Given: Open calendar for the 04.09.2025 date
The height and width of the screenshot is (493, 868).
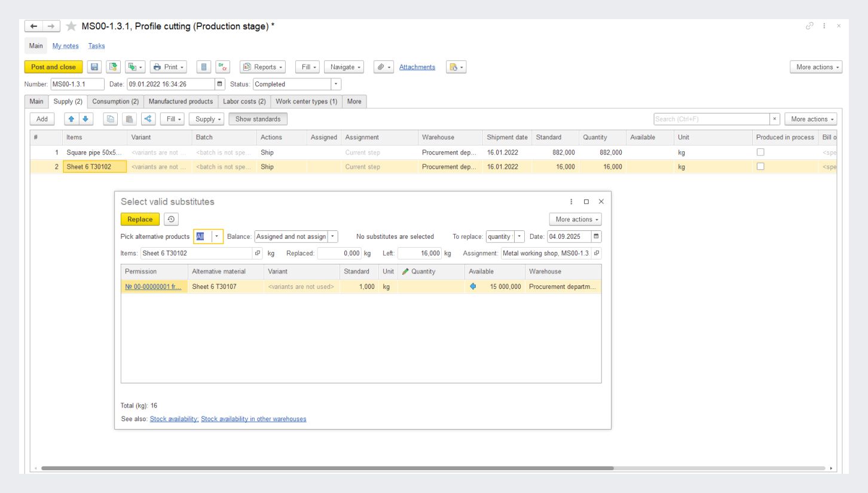Looking at the screenshot, I should [x=596, y=236].
